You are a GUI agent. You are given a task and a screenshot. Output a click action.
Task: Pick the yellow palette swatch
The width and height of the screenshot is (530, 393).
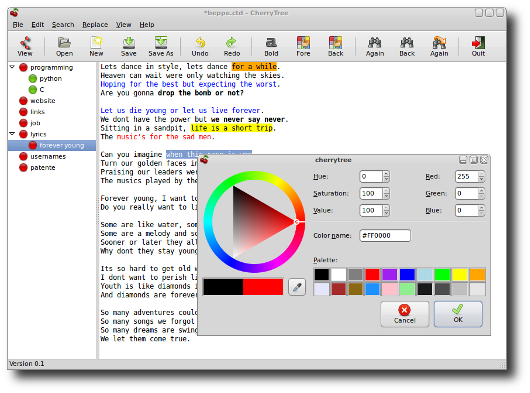(x=460, y=274)
